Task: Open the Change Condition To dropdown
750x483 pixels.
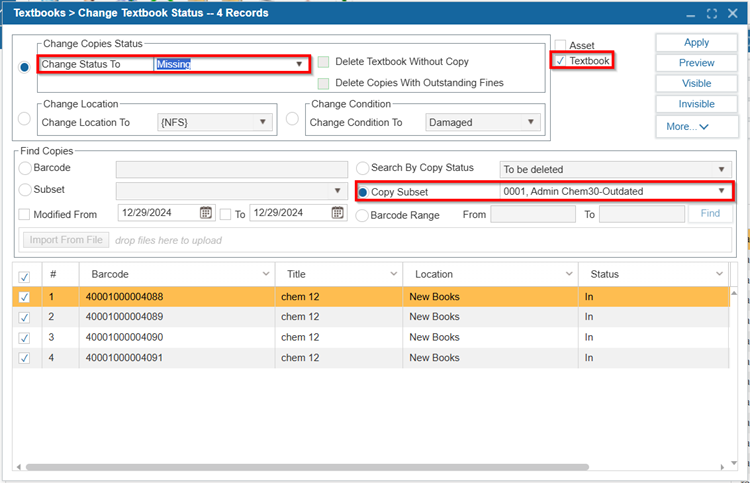Action: [x=530, y=122]
